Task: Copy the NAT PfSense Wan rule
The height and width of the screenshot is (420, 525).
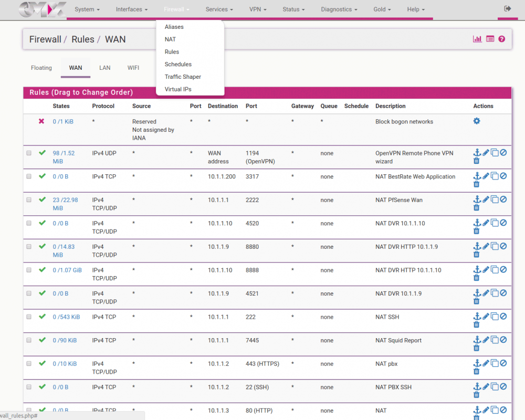Action: click(495, 199)
